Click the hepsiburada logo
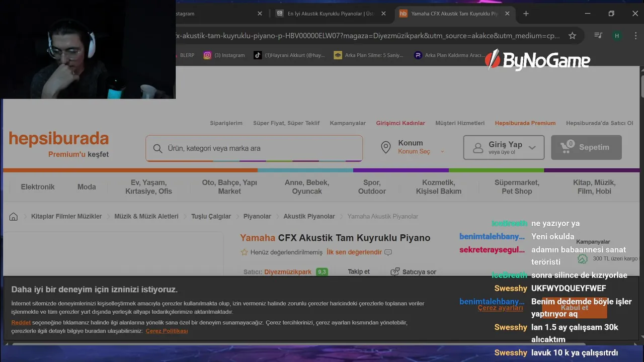Screen dimensions: 644x362 [59, 138]
